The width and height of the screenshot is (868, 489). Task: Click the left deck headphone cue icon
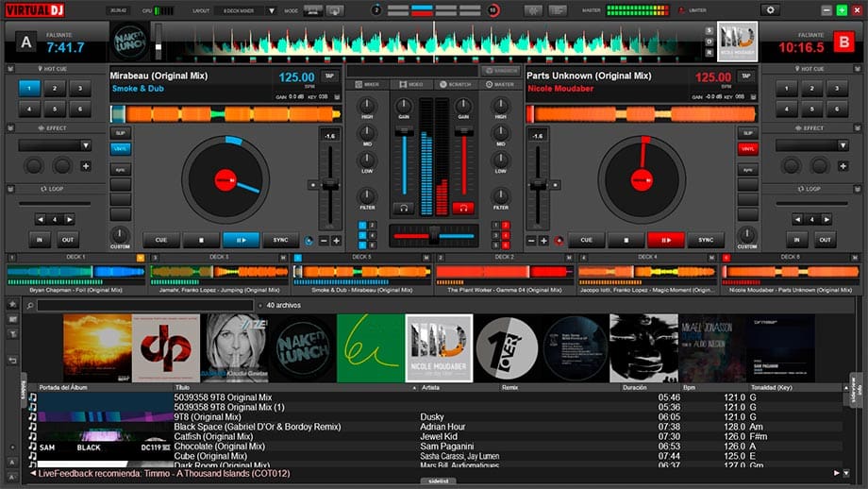404,209
